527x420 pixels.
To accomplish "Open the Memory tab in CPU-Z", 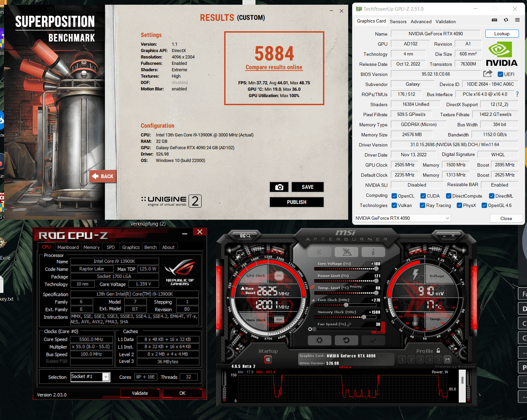I will click(x=91, y=247).
